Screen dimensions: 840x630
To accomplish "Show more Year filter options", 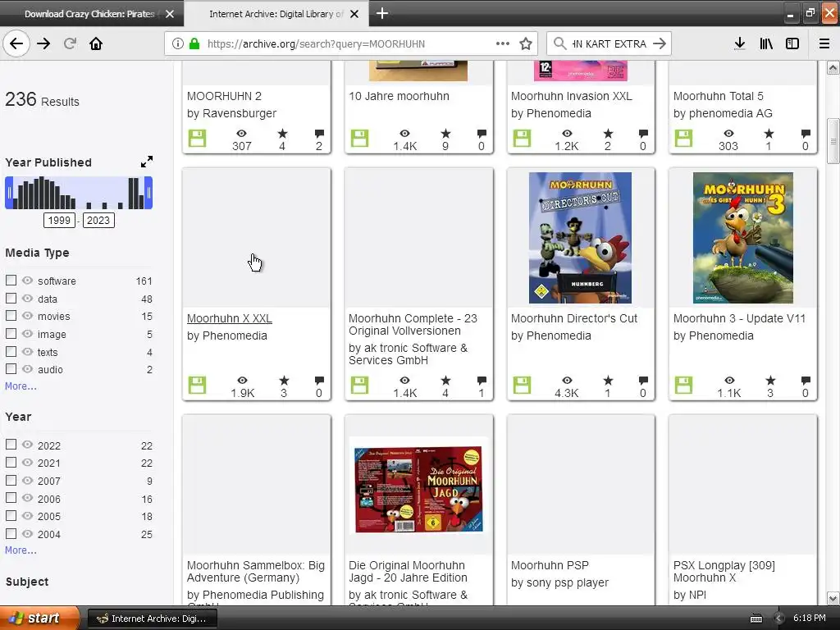I will 21,550.
